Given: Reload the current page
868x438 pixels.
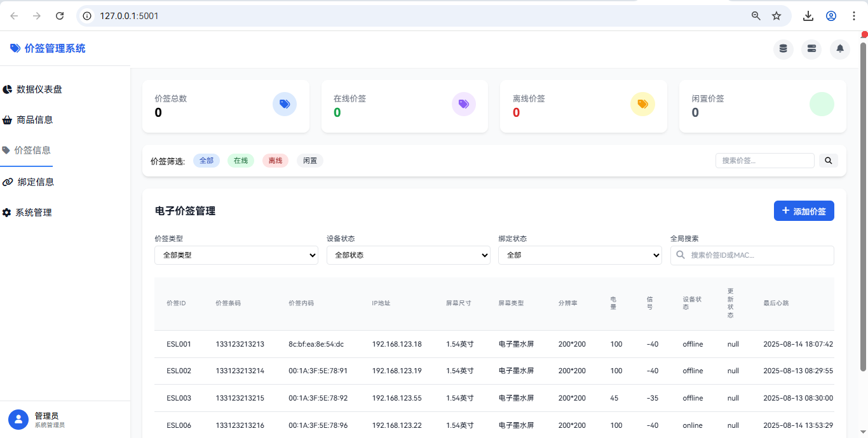Looking at the screenshot, I should (60, 16).
